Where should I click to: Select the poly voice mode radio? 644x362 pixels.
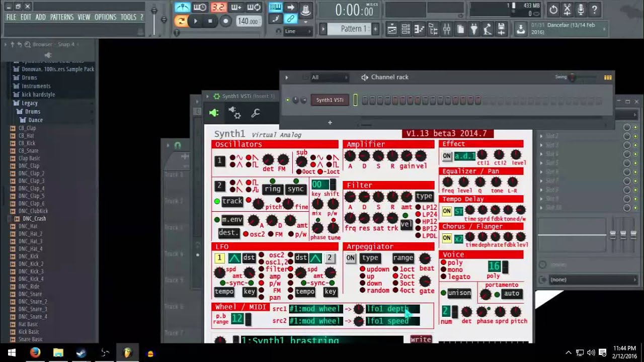443,263
